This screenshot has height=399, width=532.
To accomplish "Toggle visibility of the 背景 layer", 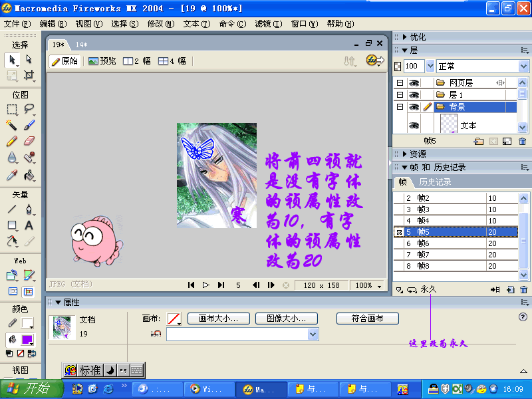I will tap(414, 107).
